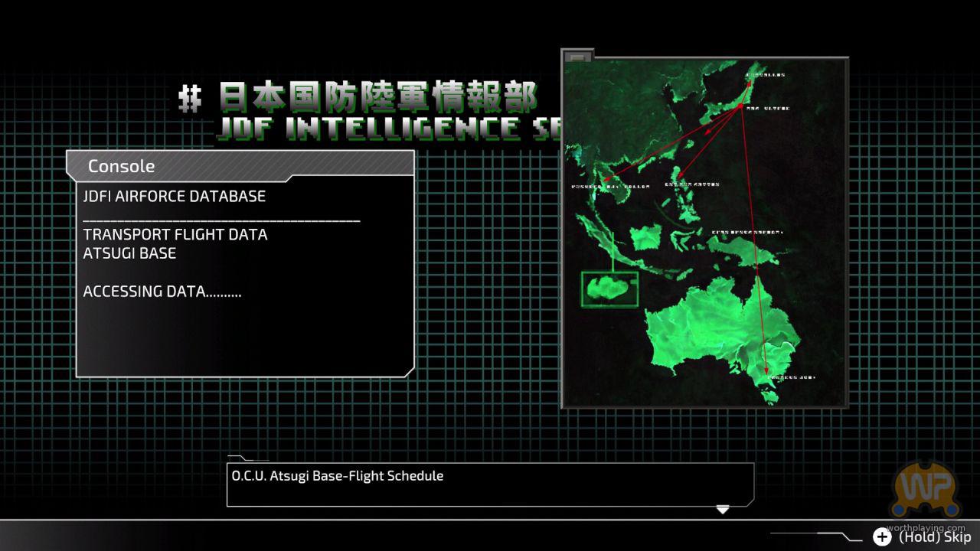Click the O.C.U. Atsugi Base-Flight Schedule caption
Image resolution: width=980 pixels, height=551 pixels.
pyautogui.click(x=338, y=476)
